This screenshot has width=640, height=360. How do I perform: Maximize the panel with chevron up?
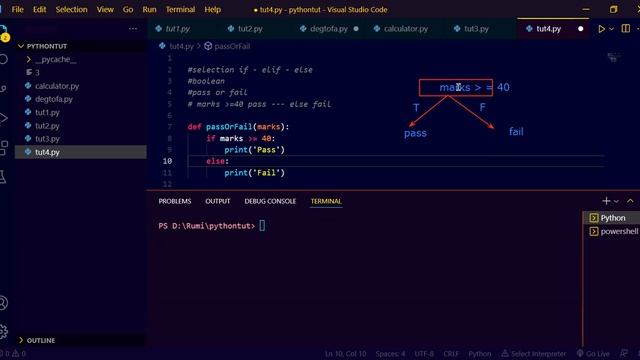(x=630, y=201)
